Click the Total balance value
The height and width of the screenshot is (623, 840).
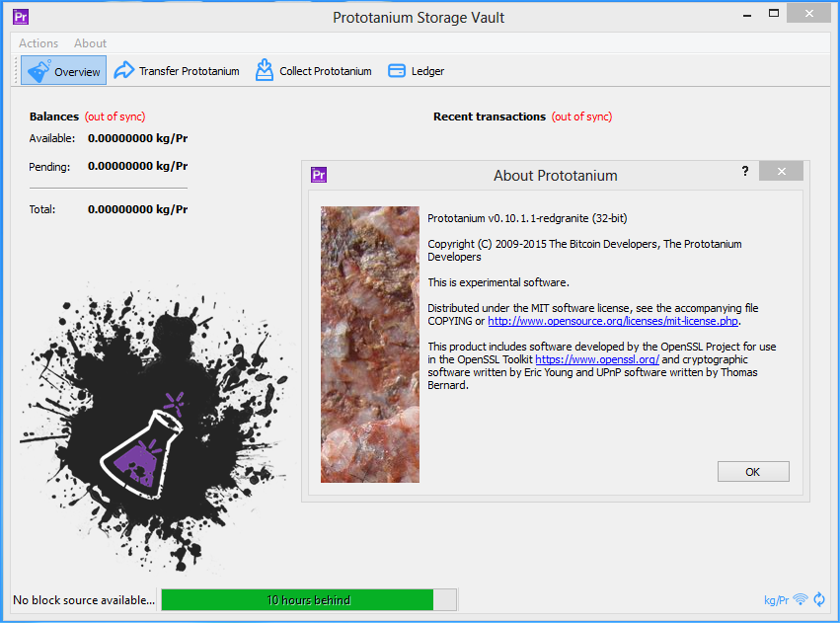point(137,209)
